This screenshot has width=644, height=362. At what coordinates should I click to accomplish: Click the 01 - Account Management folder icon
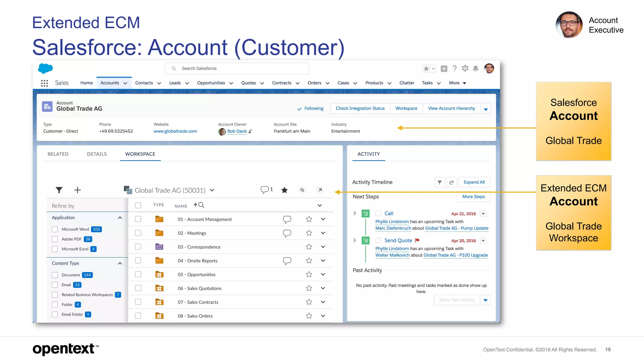159,219
